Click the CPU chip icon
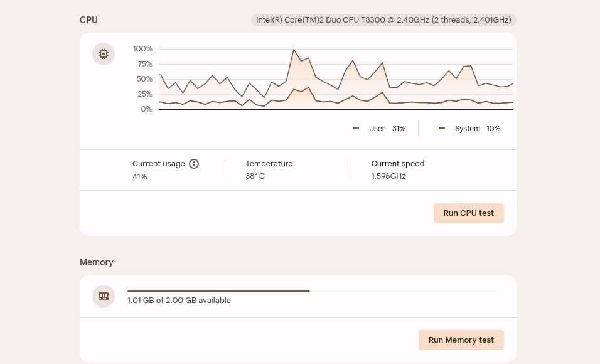600x364 pixels. [x=104, y=54]
